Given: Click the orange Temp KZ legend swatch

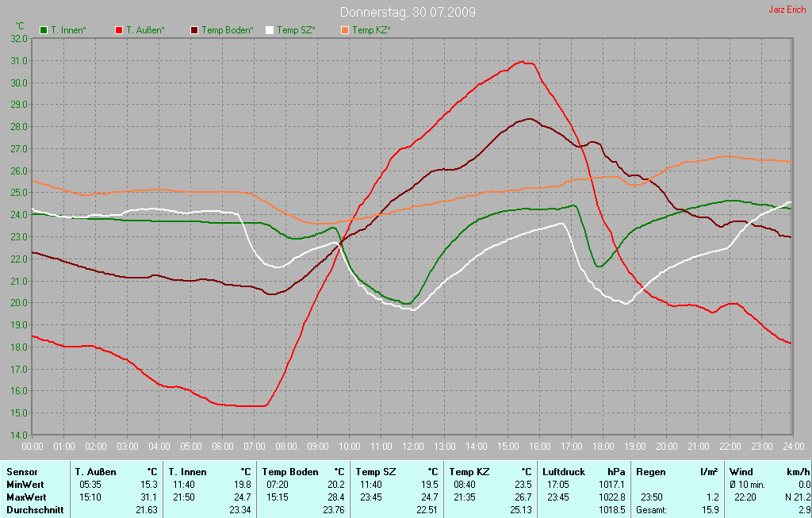Looking at the screenshot, I should (x=345, y=30).
